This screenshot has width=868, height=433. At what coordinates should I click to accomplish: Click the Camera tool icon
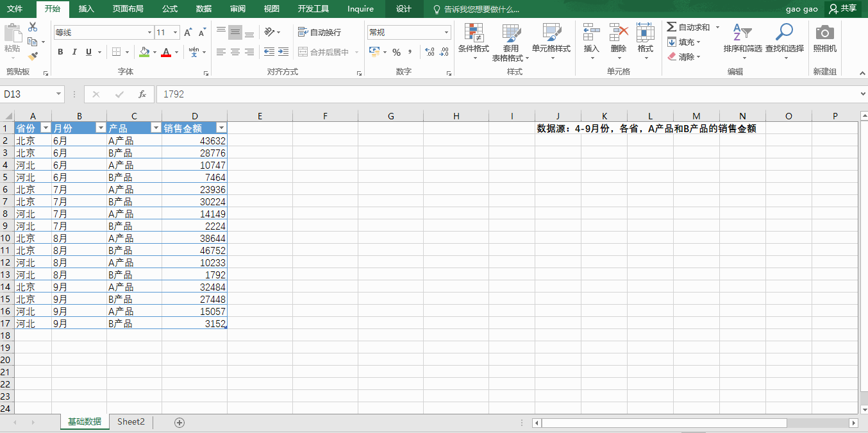click(x=825, y=33)
